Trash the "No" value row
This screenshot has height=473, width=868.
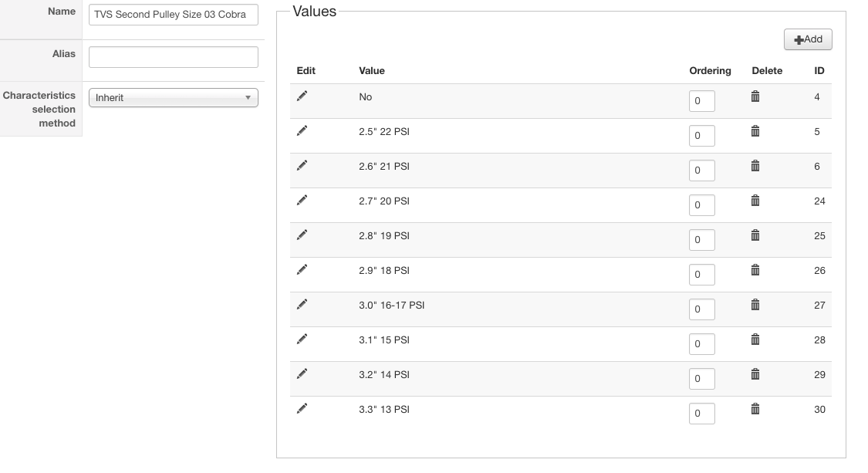click(755, 96)
